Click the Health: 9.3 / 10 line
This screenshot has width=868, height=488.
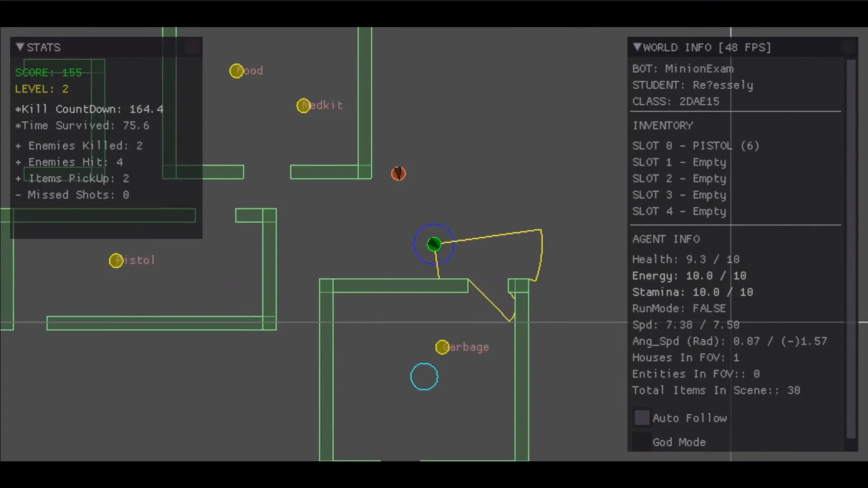[686, 260]
